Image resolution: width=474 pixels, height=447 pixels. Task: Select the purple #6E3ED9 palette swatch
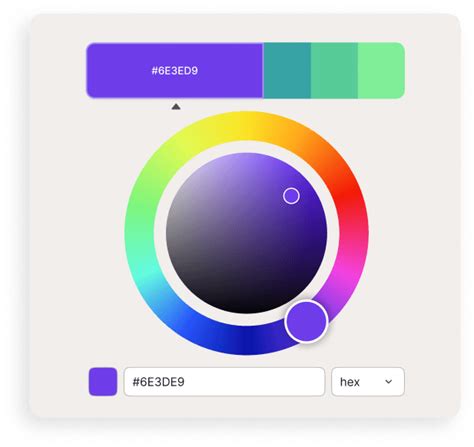(175, 70)
